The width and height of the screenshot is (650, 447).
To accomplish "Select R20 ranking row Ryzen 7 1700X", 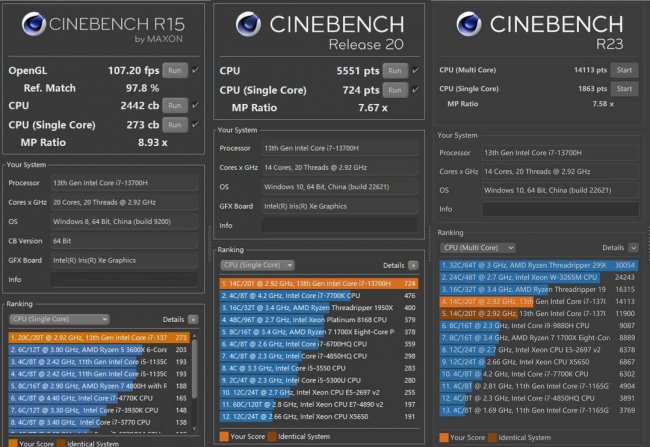I will [319, 332].
